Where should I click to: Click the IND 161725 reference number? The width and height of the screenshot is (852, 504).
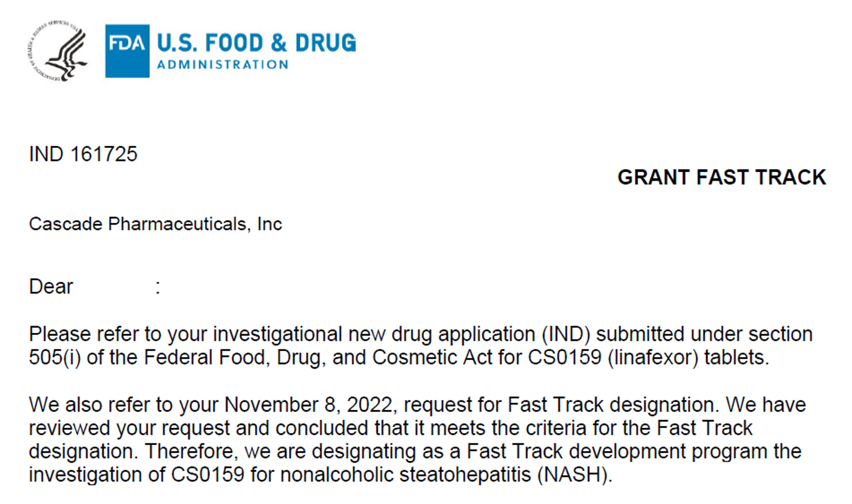[83, 154]
